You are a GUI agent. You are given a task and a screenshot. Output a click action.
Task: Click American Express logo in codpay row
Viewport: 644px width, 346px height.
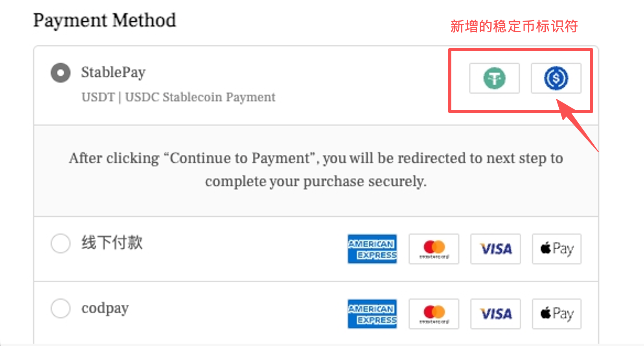pos(372,314)
